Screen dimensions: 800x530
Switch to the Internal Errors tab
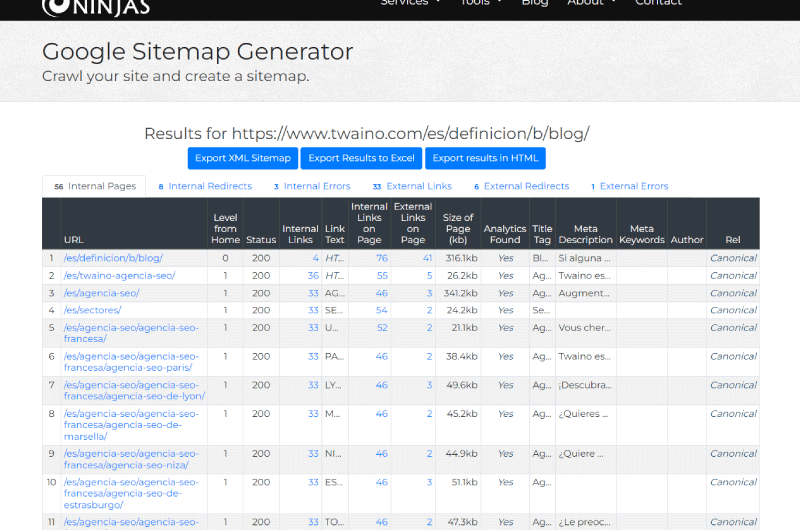coord(312,186)
